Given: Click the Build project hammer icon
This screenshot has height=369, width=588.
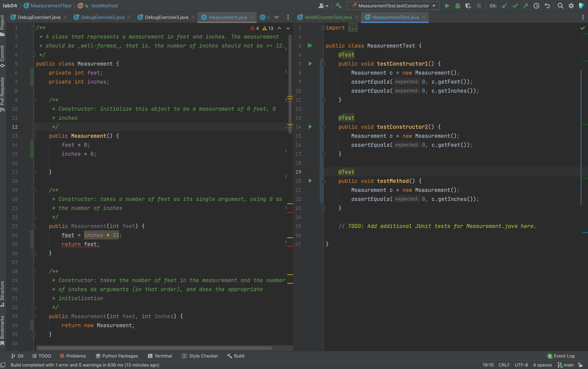Looking at the screenshot, I should [338, 6].
